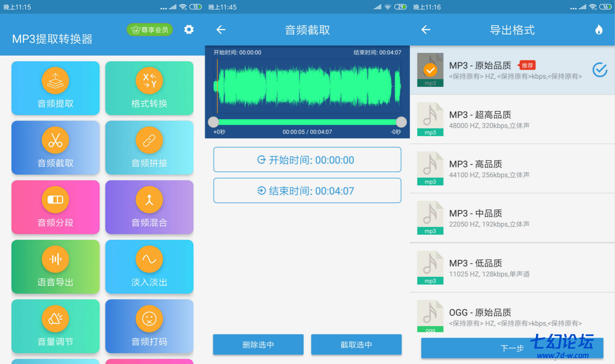Set the 结束时间 00:04:07 field
This screenshot has width=615, height=364.
pyautogui.click(x=307, y=191)
